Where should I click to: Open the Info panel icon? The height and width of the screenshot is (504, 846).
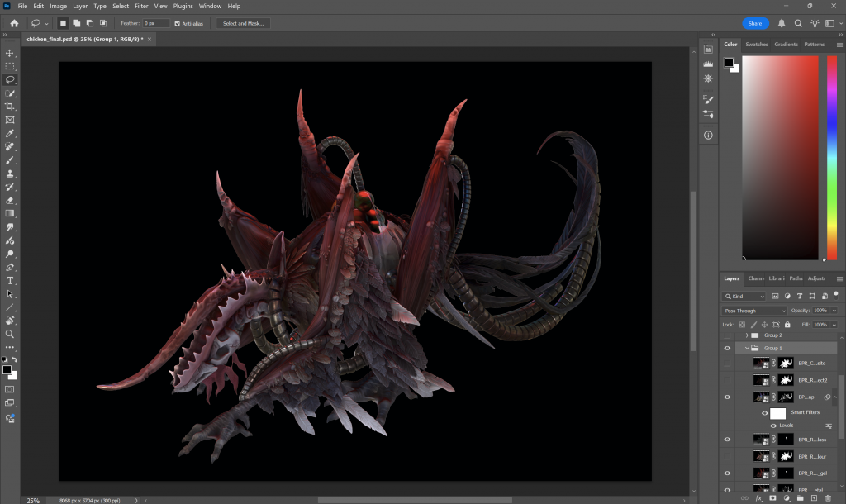[708, 135]
